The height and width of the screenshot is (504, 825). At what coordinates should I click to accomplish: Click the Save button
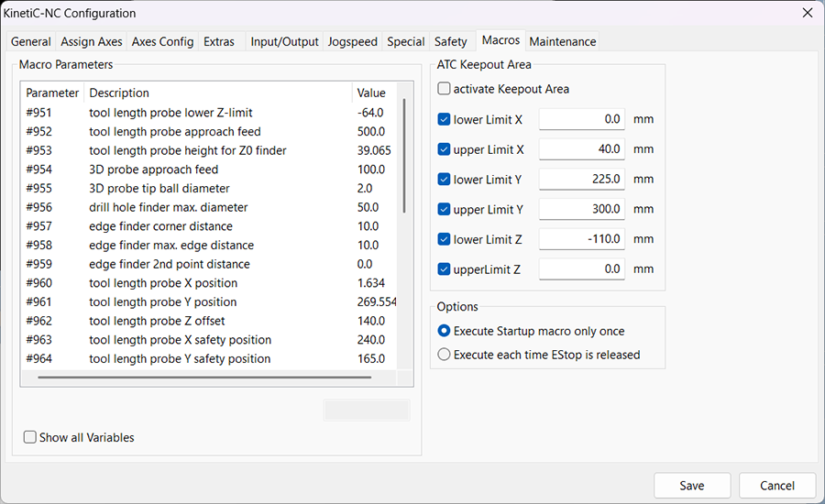click(692, 485)
